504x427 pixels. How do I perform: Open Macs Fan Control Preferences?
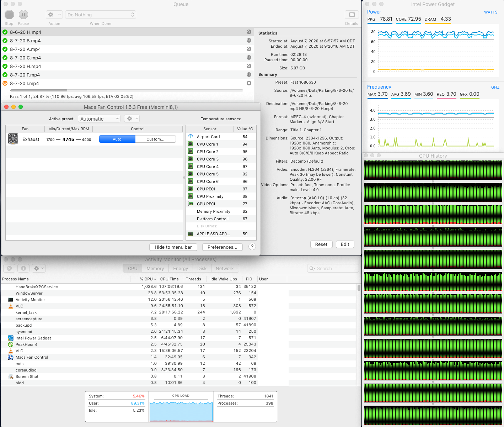pos(222,247)
